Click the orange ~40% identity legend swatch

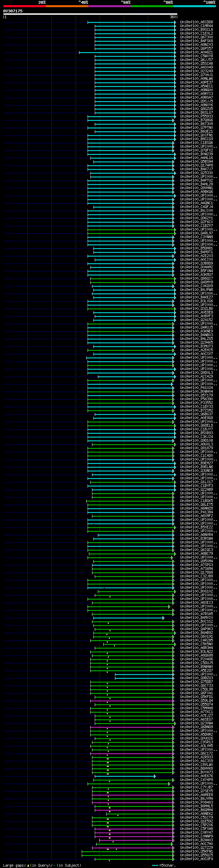67,6
